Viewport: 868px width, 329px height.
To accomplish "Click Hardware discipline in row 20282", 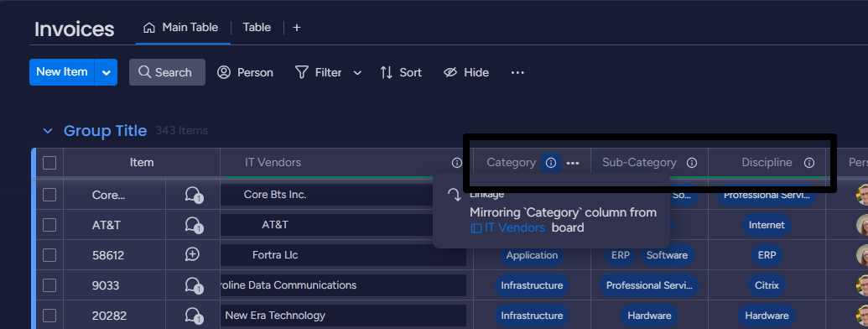I will click(x=767, y=316).
